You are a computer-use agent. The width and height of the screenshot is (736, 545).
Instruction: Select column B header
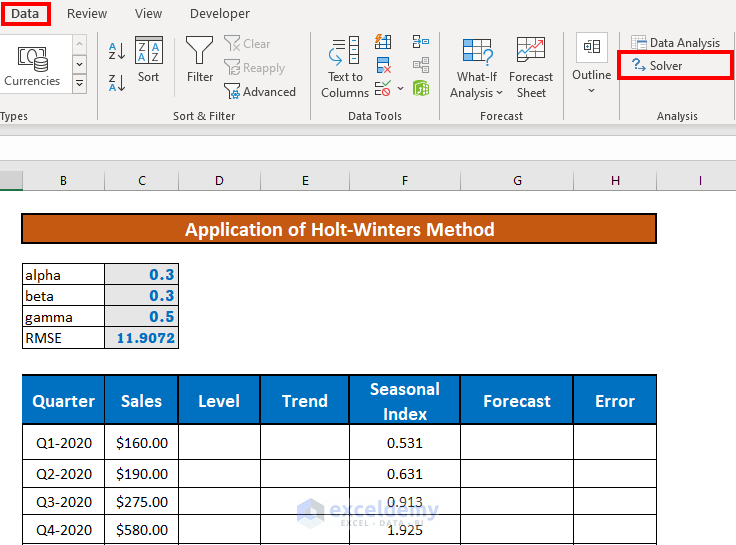coord(63,181)
